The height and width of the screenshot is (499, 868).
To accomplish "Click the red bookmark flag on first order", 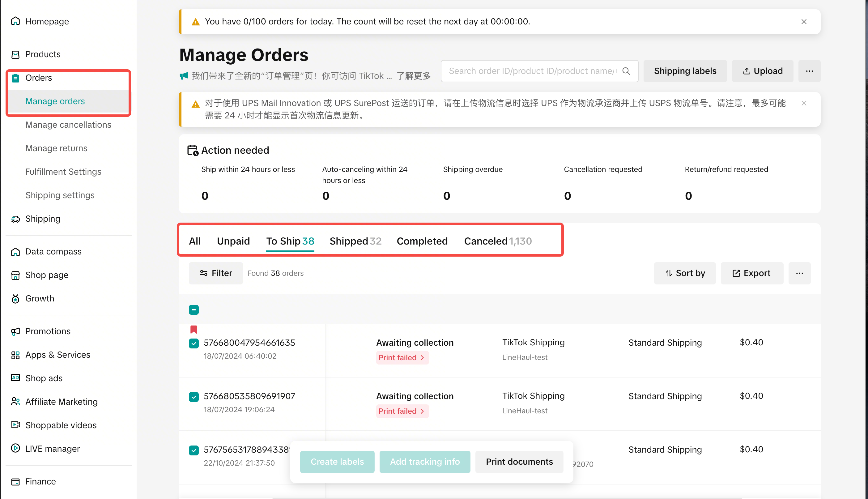I will [x=194, y=330].
